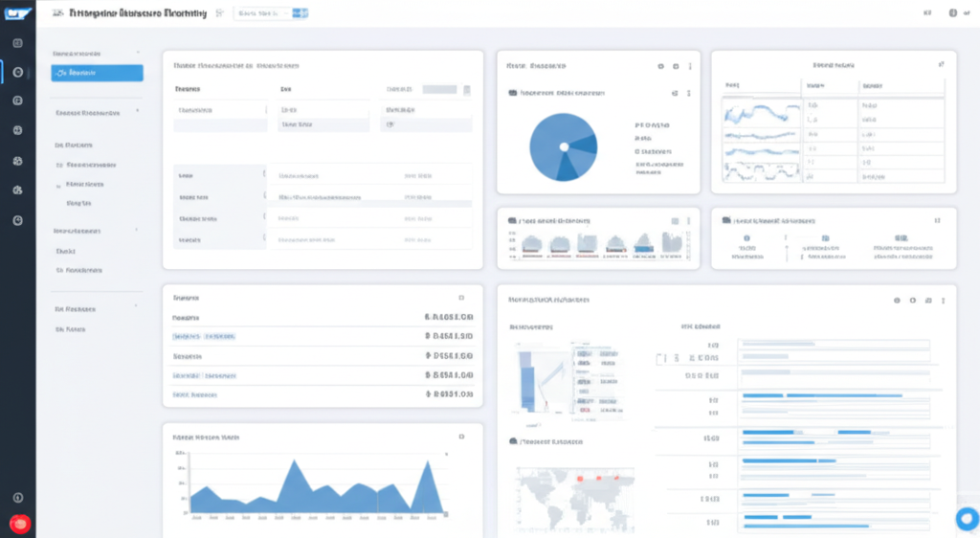The image size is (980, 538).
Task: Open the sixth icon in the dark sidebar
Action: tap(17, 190)
